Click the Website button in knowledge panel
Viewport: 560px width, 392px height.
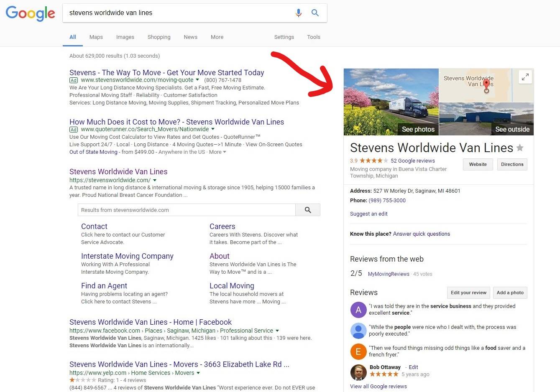click(x=478, y=164)
